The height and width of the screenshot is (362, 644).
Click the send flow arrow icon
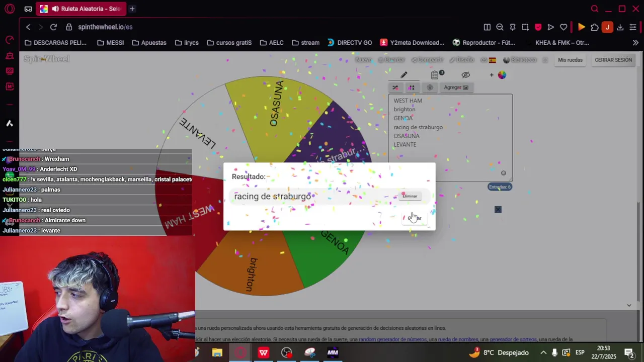tap(550, 27)
